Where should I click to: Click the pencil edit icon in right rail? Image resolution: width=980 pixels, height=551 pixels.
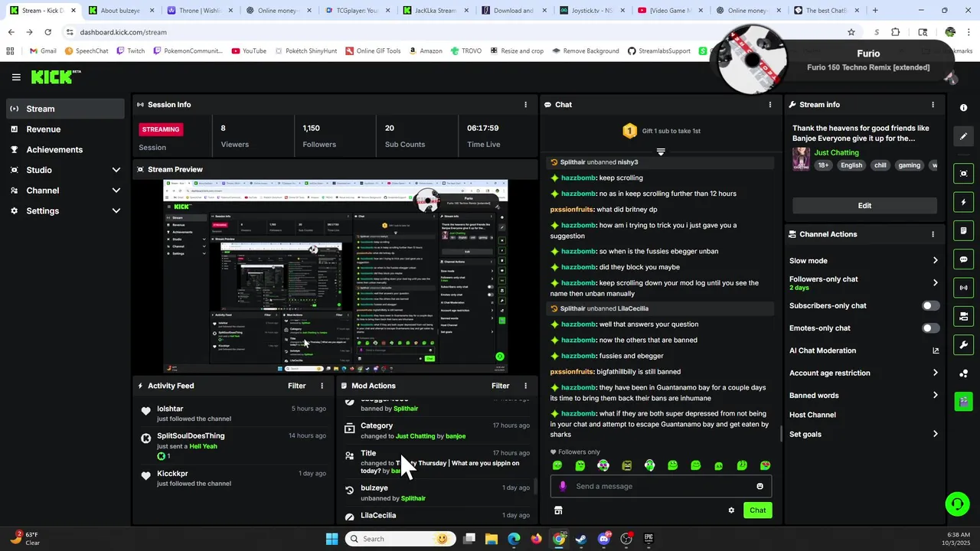[963, 136]
